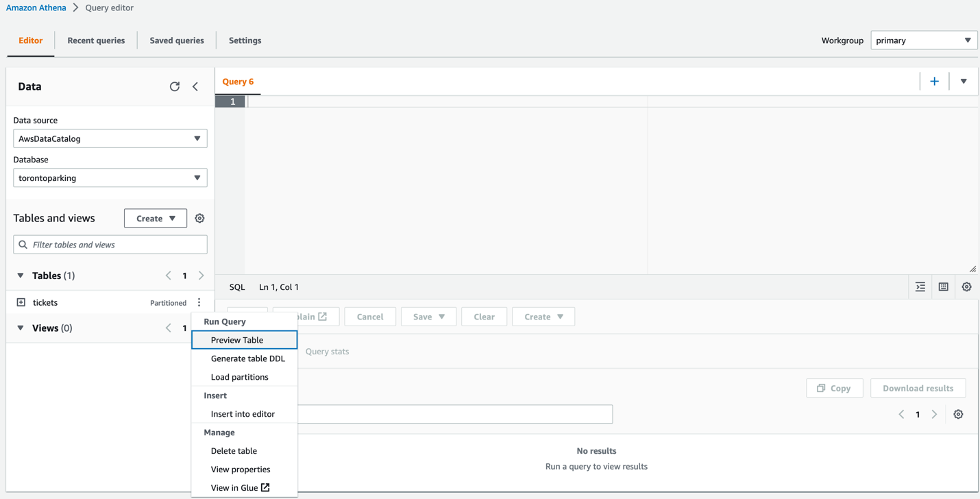980x499 pixels.
Task: Open the Create dropdown below the editor
Action: click(543, 317)
